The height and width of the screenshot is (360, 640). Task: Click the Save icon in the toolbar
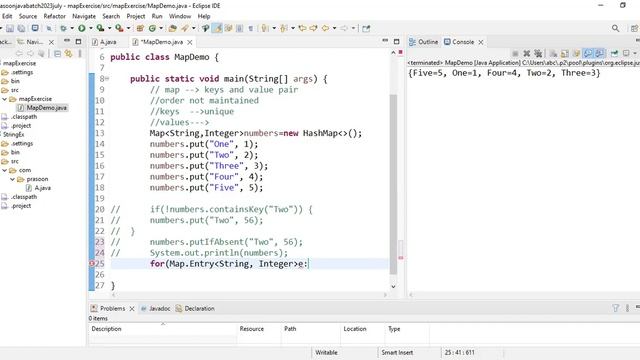click(10, 28)
